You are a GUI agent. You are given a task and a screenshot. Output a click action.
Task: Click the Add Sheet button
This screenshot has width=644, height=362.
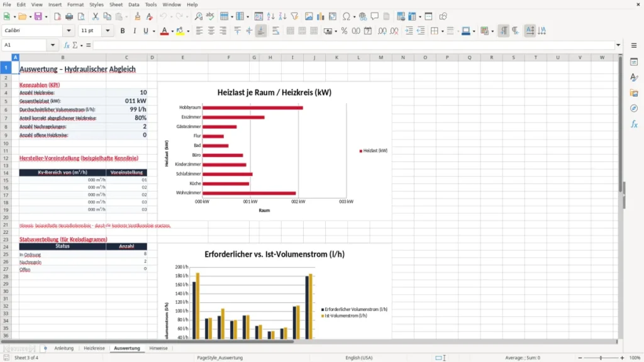[x=45, y=348]
